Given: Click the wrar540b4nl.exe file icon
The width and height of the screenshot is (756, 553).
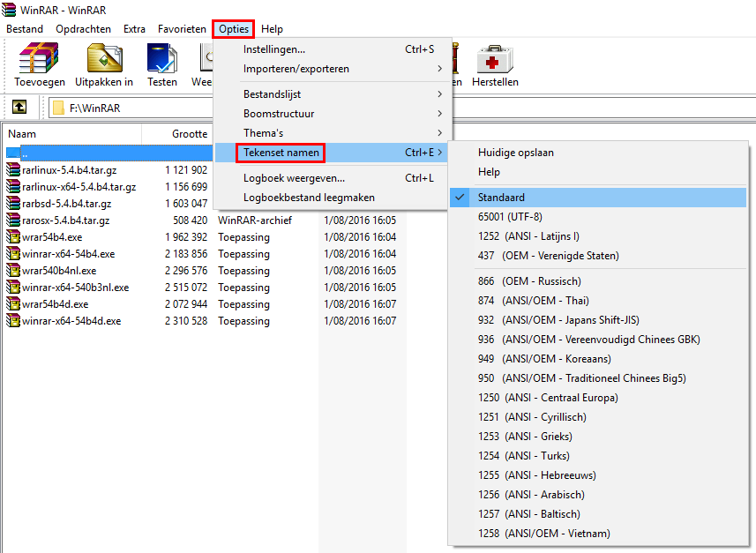Looking at the screenshot, I should (x=13, y=271).
